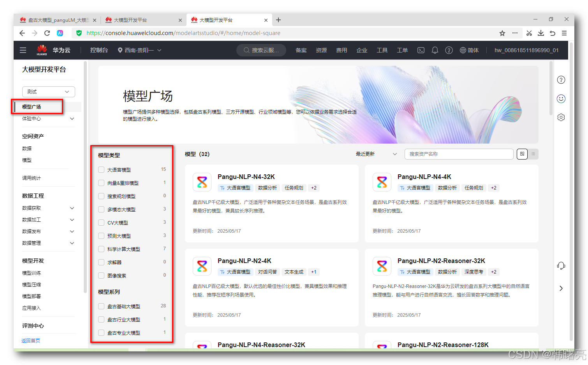Expand the 数据发布 sidebar section

72,232
